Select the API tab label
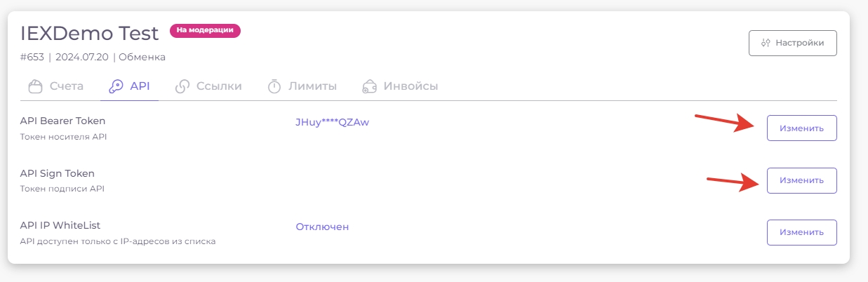Image resolution: width=868 pixels, height=282 pixels. pyautogui.click(x=140, y=86)
